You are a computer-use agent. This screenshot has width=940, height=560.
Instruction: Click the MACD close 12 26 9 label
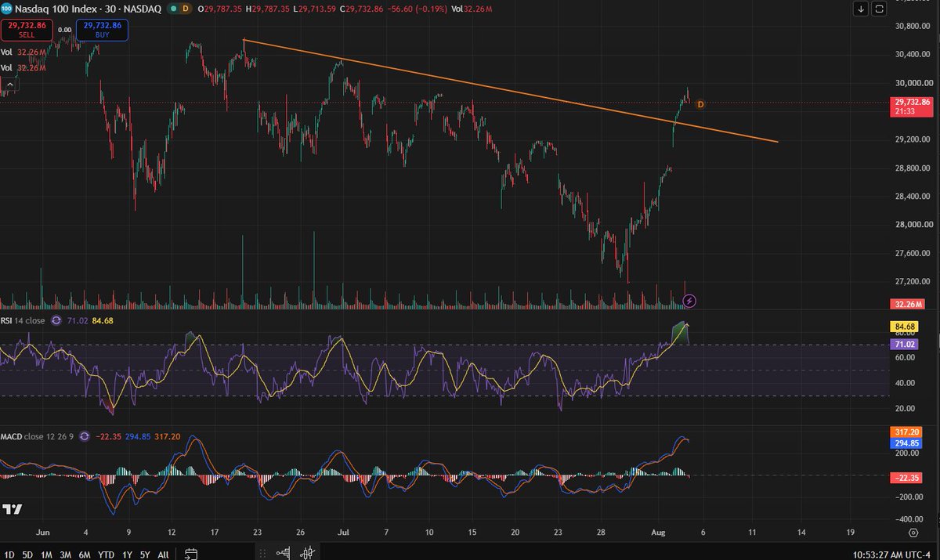click(x=38, y=436)
